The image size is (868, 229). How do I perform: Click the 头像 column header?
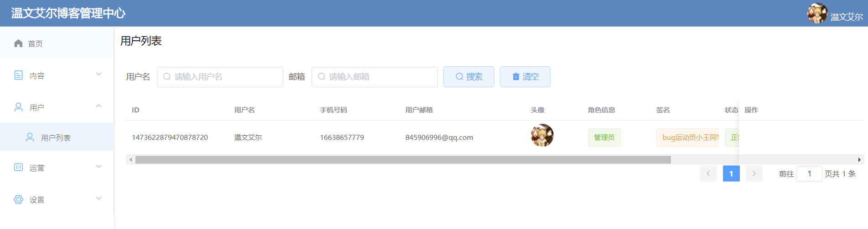[x=538, y=110]
